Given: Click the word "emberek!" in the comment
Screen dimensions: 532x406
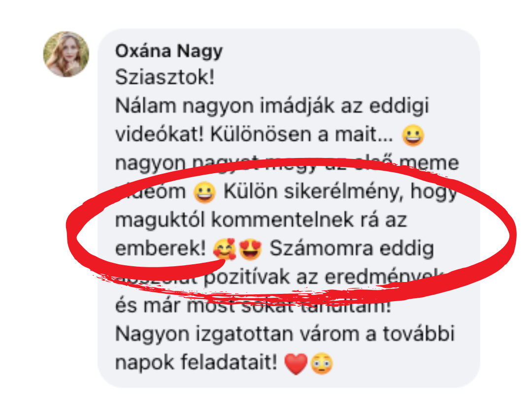Looking at the screenshot, I should 161,249.
